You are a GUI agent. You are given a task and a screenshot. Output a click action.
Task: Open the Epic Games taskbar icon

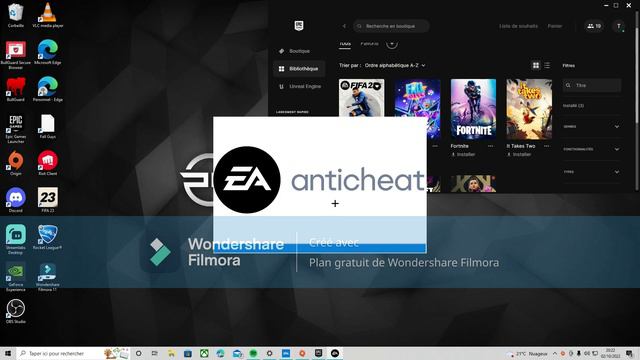[x=318, y=353]
